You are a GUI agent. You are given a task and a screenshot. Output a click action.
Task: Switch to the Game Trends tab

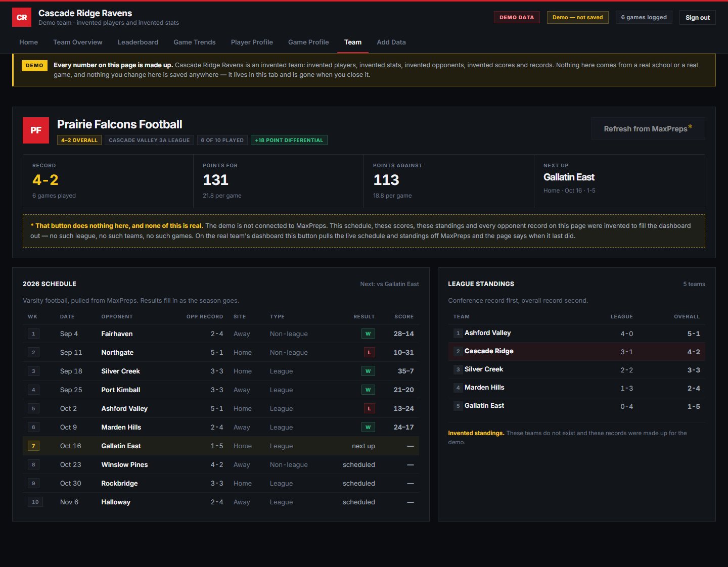click(195, 42)
